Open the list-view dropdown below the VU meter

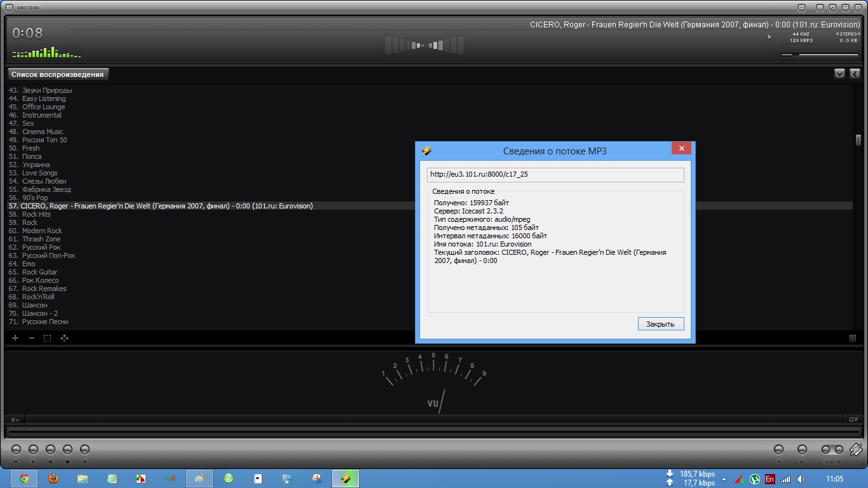[x=15, y=419]
